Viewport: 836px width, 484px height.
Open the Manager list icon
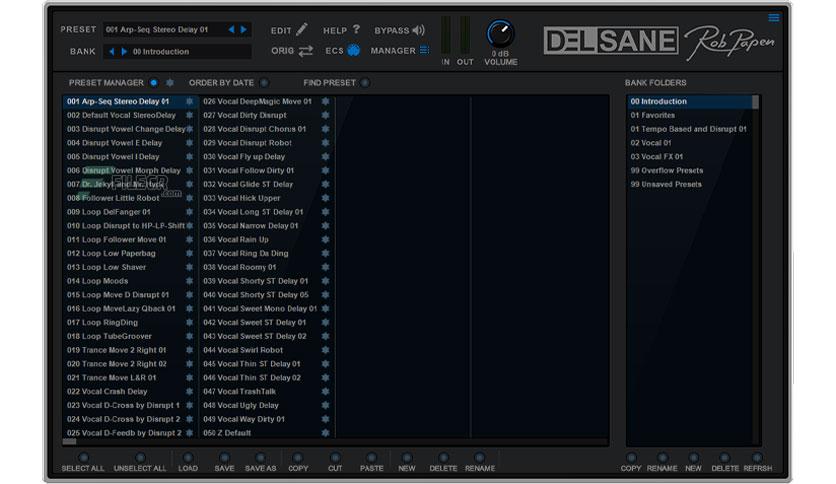424,50
